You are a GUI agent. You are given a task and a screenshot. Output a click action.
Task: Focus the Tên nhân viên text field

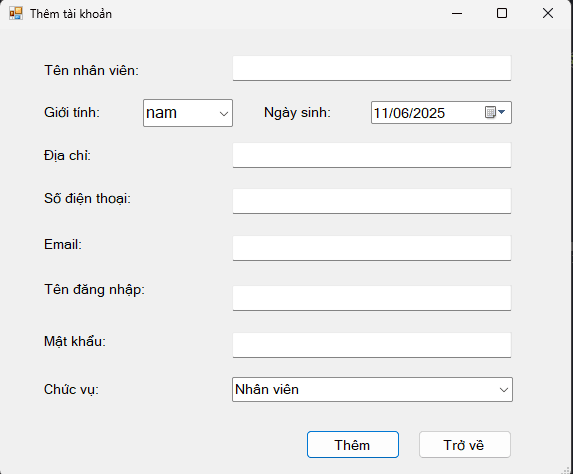[372, 68]
